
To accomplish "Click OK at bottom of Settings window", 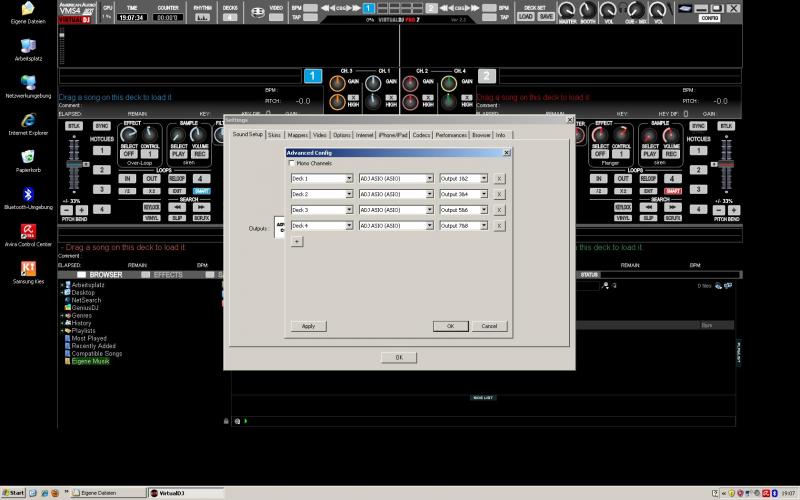I will (x=399, y=358).
